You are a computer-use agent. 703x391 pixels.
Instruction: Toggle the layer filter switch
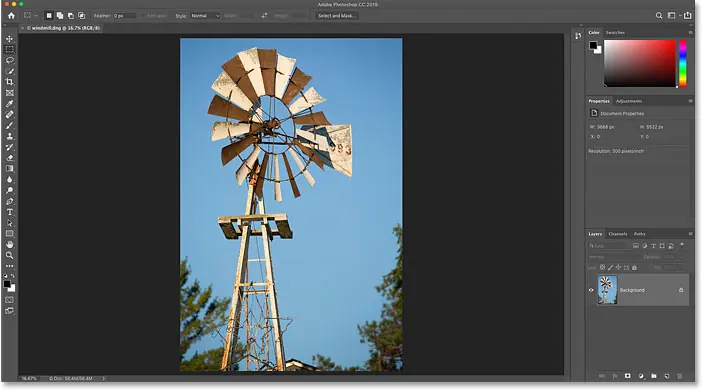(x=682, y=245)
